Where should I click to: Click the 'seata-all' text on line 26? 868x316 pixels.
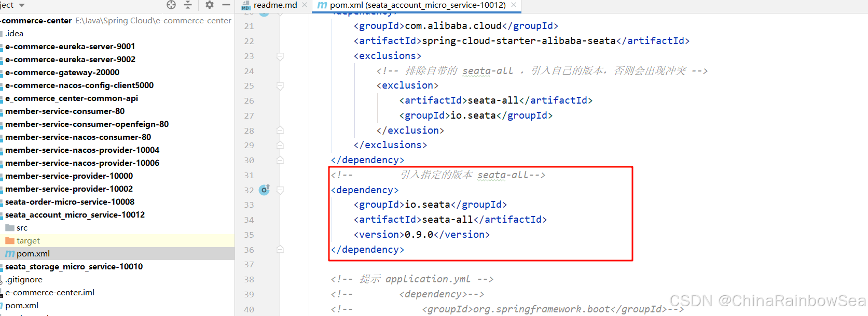(x=493, y=100)
